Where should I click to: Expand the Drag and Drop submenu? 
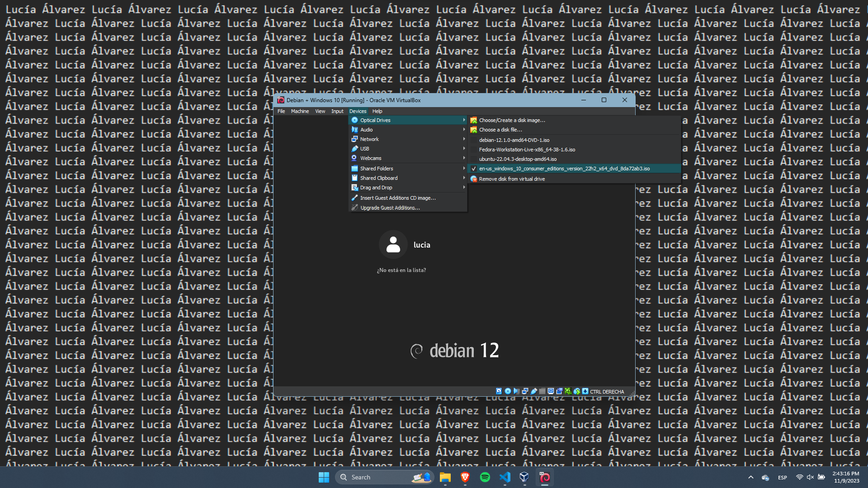[x=376, y=188]
